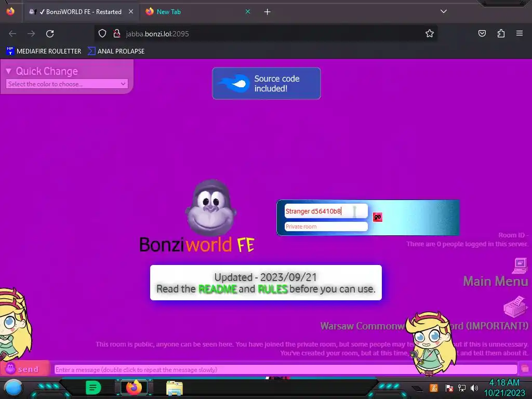
Task: Open the RULES link
Action: pyautogui.click(x=272, y=289)
